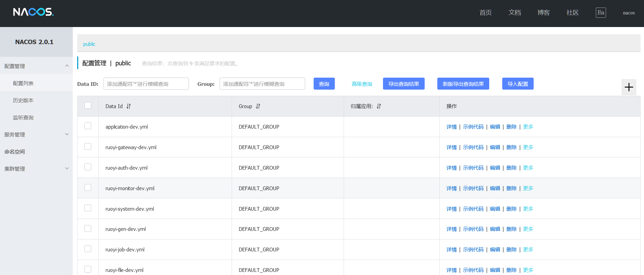Viewport: 644px width, 275px height.
Task: Select the public namespace tab
Action: click(x=89, y=44)
